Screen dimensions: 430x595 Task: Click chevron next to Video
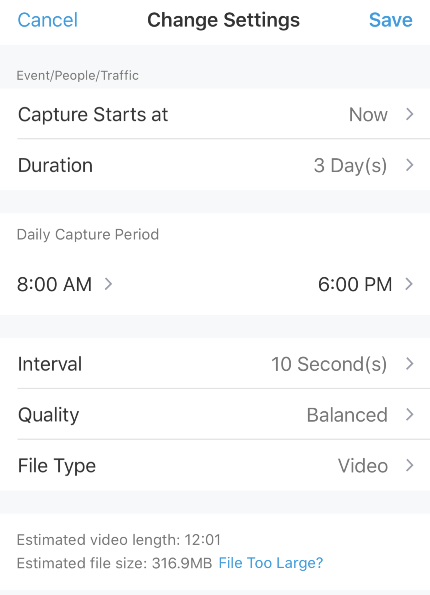(409, 465)
